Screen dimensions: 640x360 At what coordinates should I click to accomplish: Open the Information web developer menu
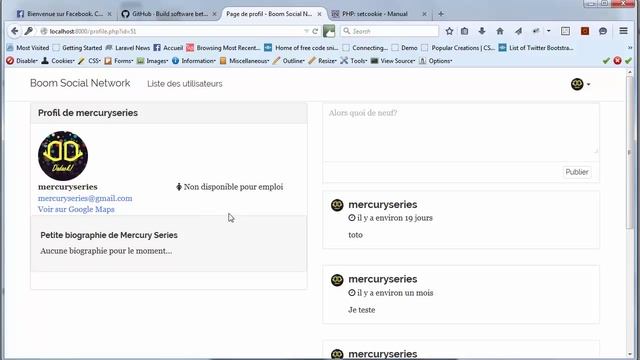pyautogui.click(x=194, y=61)
